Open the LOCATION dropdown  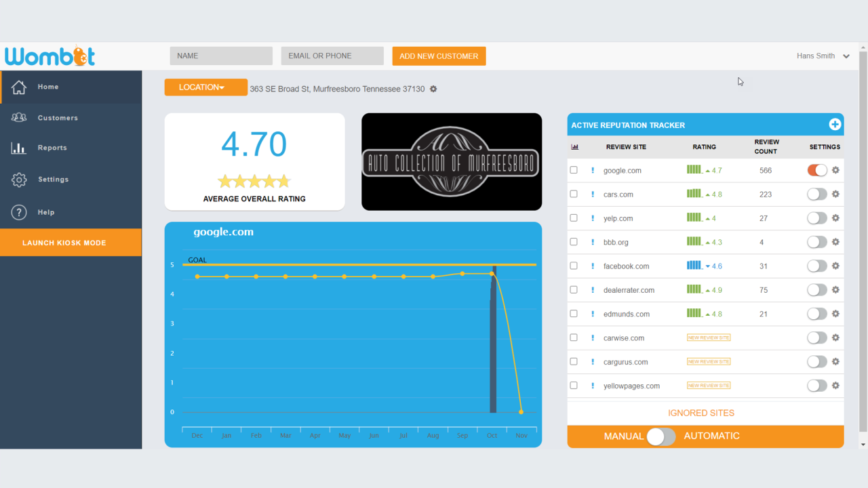pos(205,87)
